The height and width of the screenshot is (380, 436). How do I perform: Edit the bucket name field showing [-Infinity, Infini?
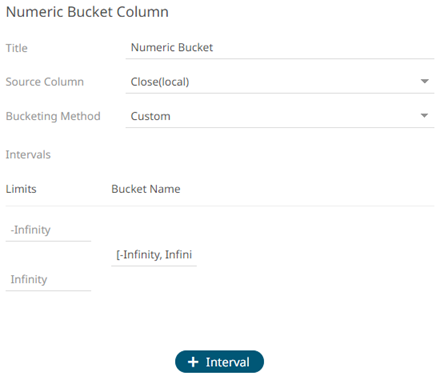(154, 255)
